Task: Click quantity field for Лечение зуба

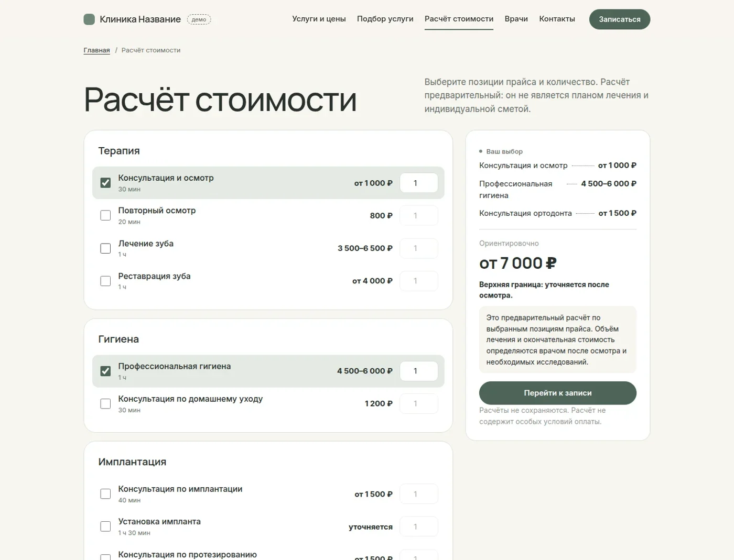Action: [x=419, y=248]
